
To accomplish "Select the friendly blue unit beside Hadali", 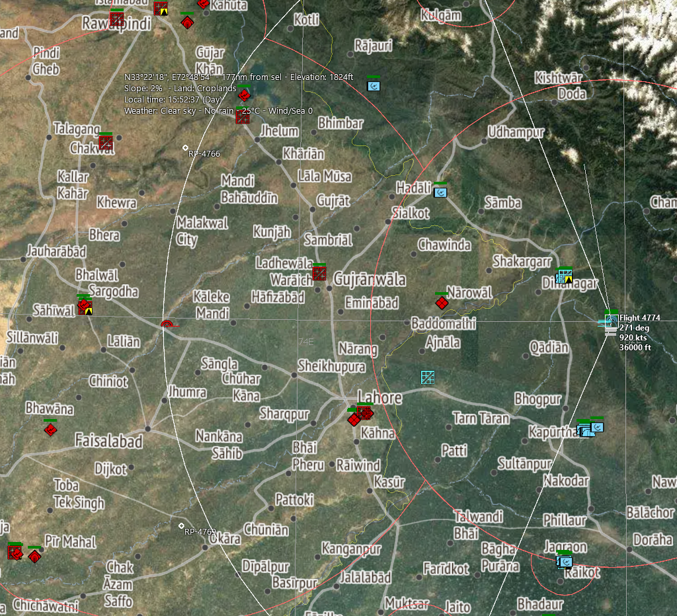I will click(440, 192).
